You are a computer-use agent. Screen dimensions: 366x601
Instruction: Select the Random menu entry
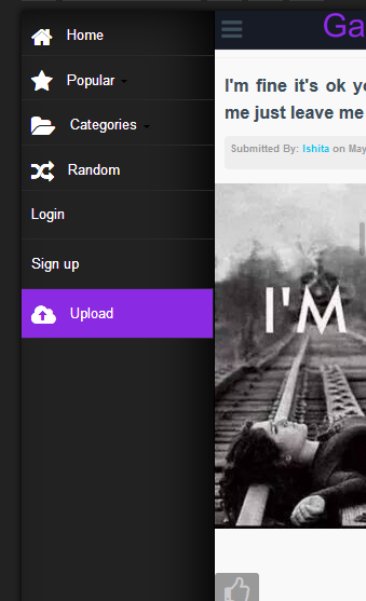pos(118,170)
